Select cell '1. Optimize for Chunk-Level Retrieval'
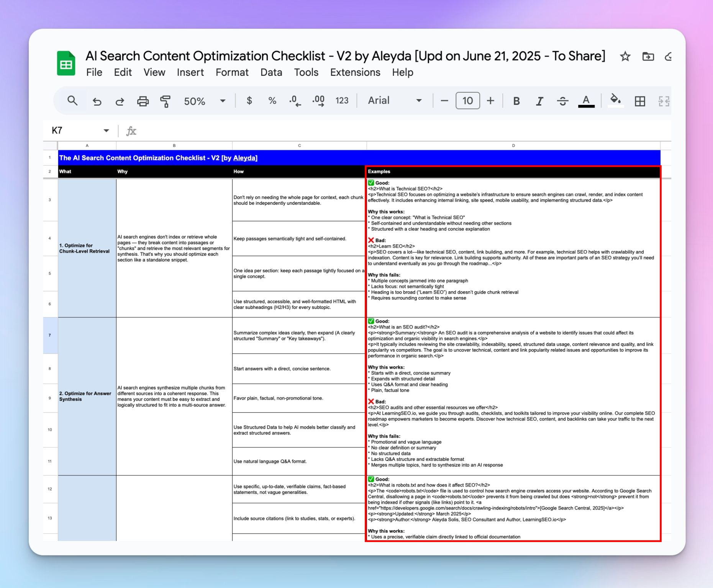 point(87,248)
